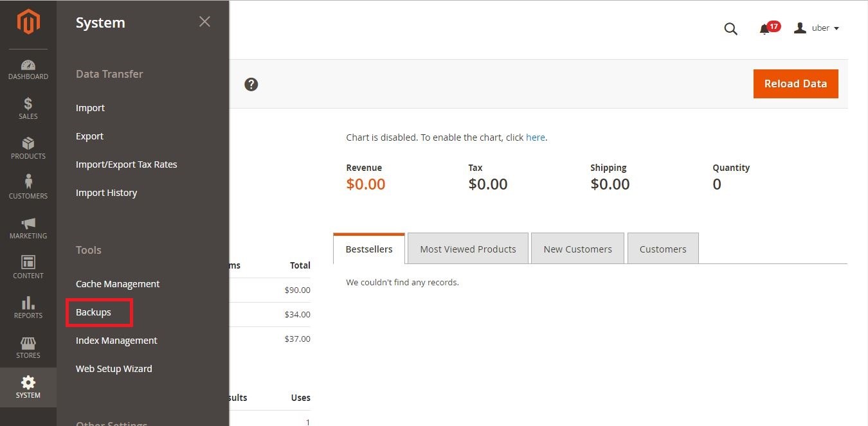Select Backups in the Tools menu
Image resolution: width=868 pixels, height=426 pixels.
(x=93, y=312)
